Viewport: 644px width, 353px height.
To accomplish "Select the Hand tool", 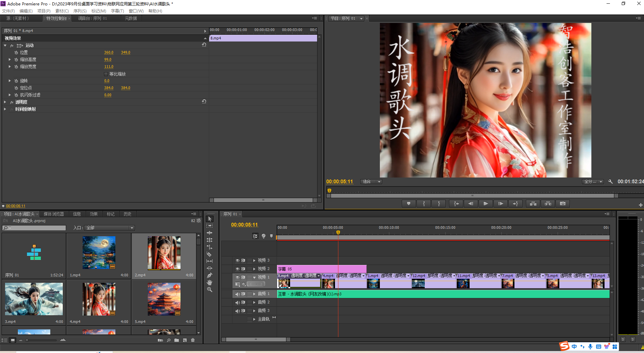I will pyautogui.click(x=209, y=282).
